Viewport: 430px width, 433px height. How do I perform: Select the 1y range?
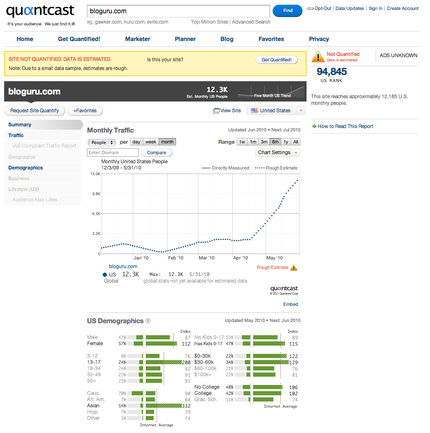286,142
